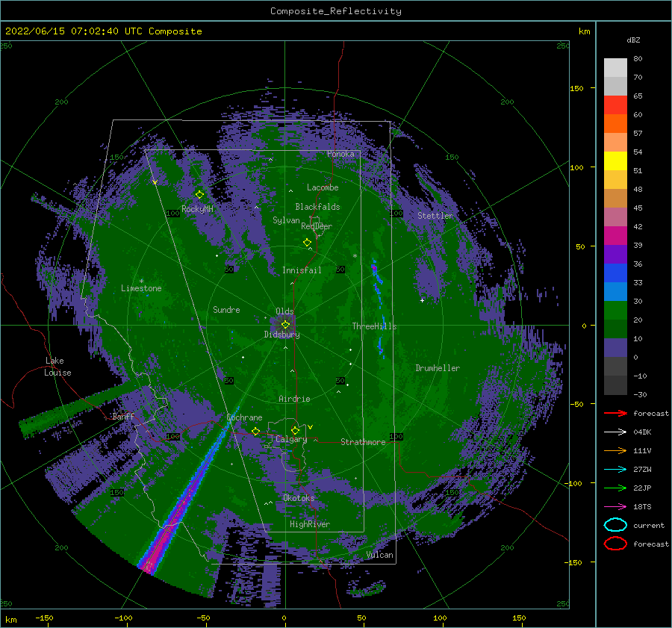Viewport: 672px width, 628px height.
Task: Select the 42 dBZ pink swatch
Action: click(x=615, y=217)
